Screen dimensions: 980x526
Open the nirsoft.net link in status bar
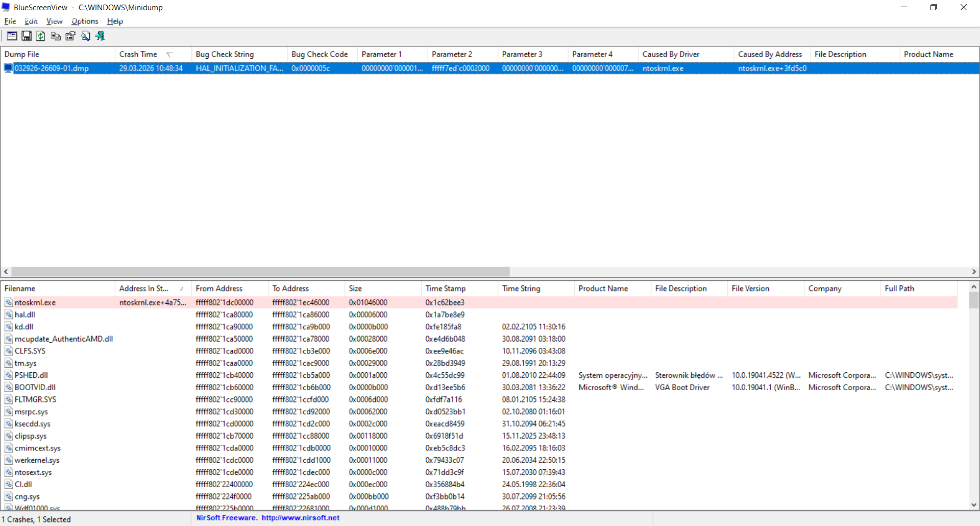[x=301, y=518]
